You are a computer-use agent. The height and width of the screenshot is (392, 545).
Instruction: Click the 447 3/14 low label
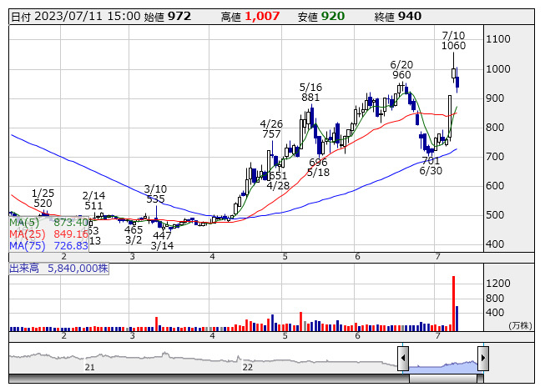click(162, 240)
